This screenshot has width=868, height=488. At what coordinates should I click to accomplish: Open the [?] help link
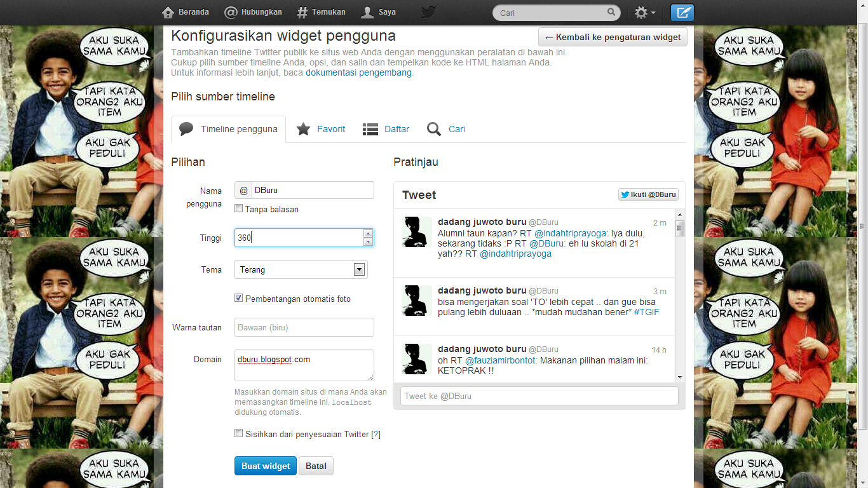pyautogui.click(x=376, y=434)
